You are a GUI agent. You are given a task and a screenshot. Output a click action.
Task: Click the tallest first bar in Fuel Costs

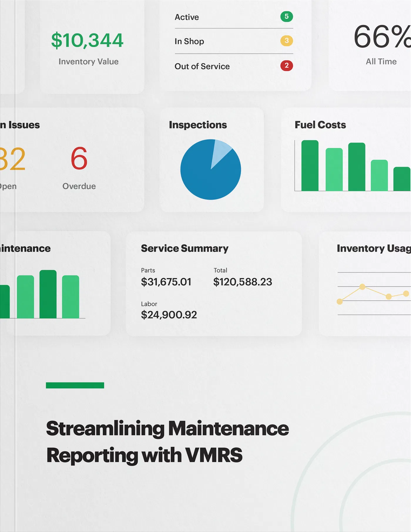pyautogui.click(x=310, y=166)
